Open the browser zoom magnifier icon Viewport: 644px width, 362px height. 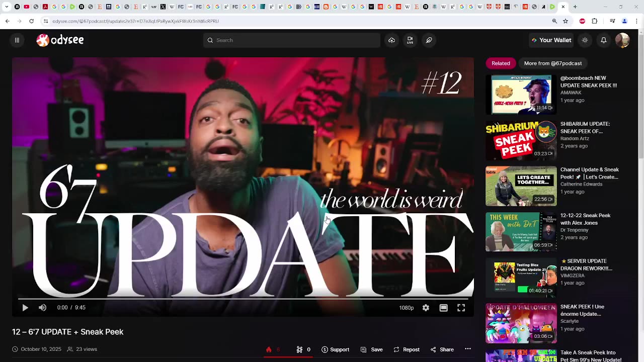[554, 21]
